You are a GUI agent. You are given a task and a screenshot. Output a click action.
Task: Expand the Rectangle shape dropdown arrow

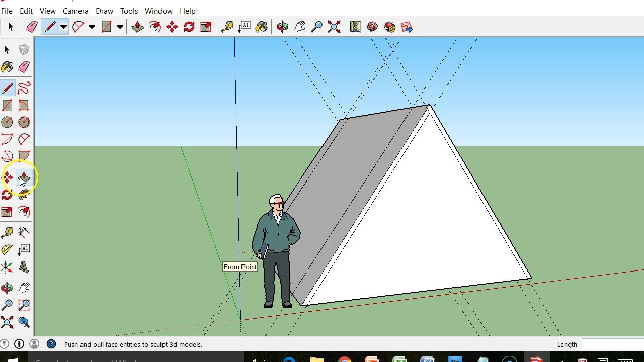(120, 27)
